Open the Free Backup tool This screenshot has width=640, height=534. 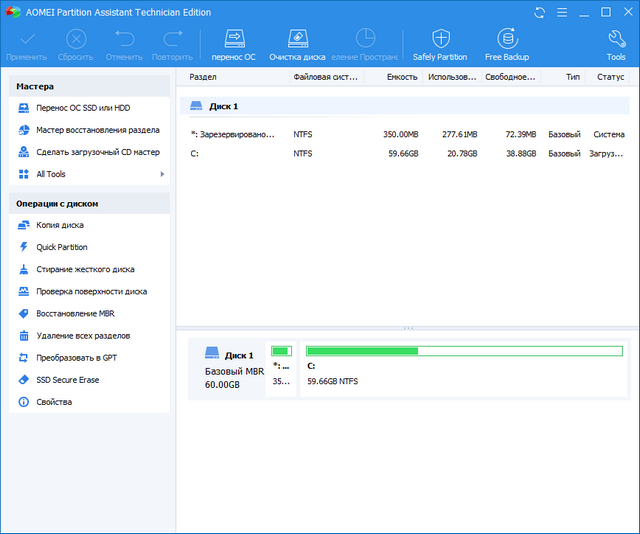pos(506,44)
